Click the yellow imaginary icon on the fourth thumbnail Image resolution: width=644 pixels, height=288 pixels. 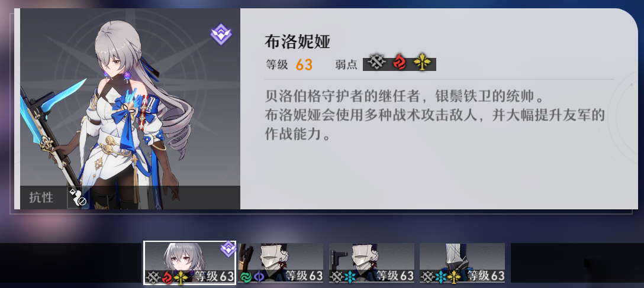pos(454,277)
